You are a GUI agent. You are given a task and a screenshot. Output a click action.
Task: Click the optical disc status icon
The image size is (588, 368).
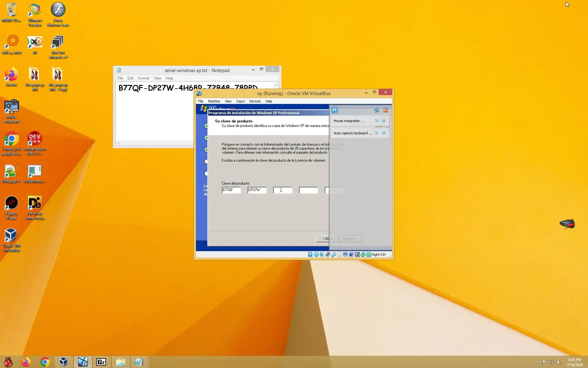coord(316,255)
